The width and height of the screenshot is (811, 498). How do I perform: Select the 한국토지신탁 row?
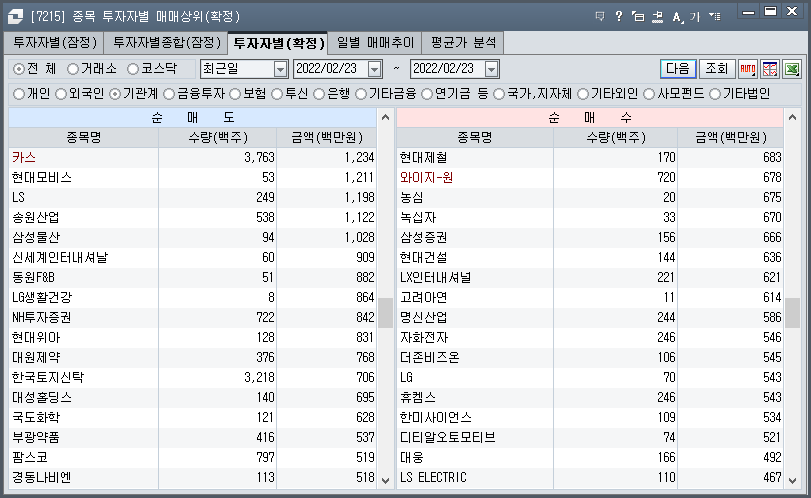click(192, 378)
